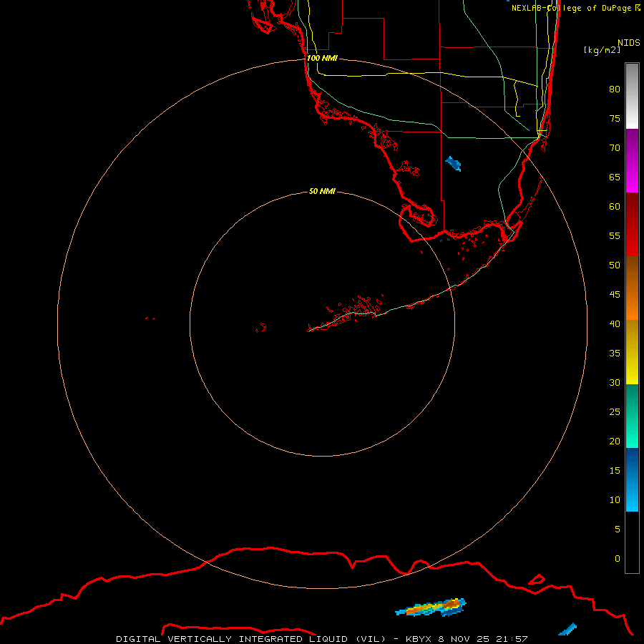The width and height of the screenshot is (644, 644).
Task: Click the 55 value on color scale
Action: point(615,235)
